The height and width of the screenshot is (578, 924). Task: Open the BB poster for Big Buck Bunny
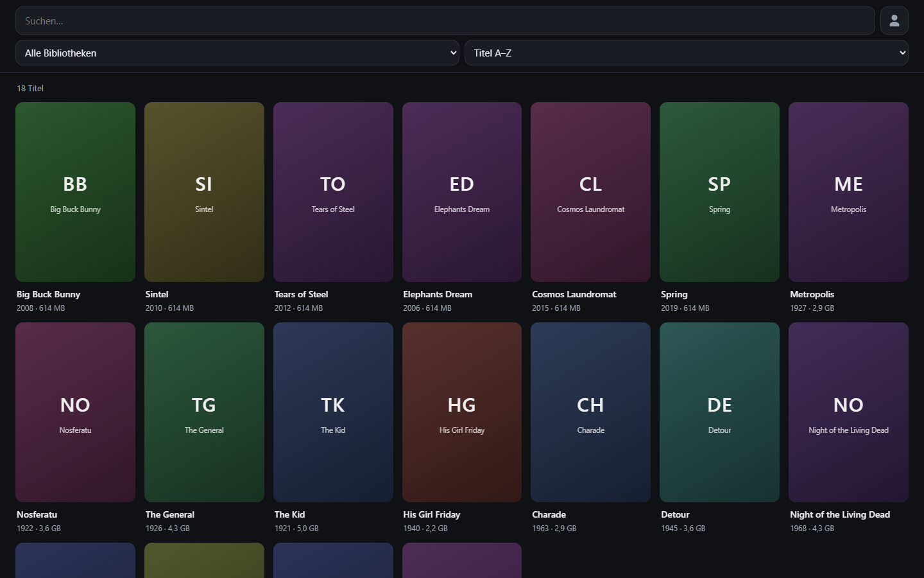click(75, 192)
